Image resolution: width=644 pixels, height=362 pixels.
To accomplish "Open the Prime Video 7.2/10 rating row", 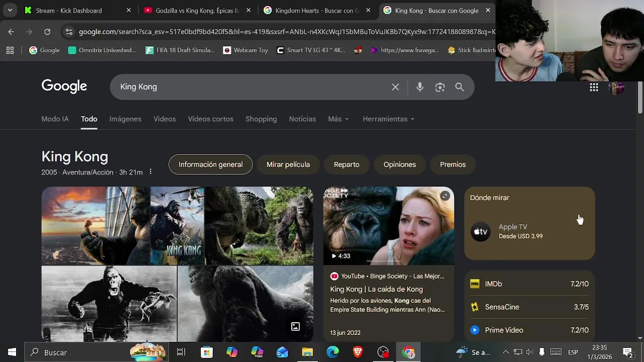I will (529, 330).
